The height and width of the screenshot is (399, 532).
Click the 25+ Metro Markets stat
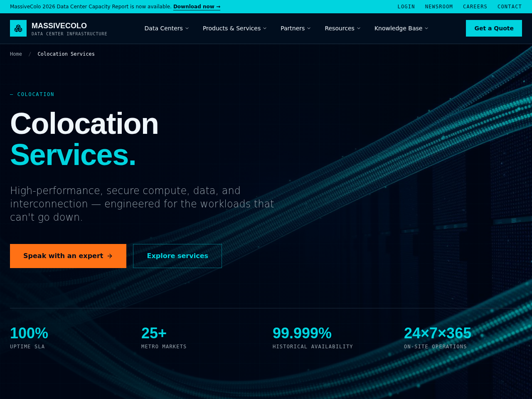click(164, 337)
